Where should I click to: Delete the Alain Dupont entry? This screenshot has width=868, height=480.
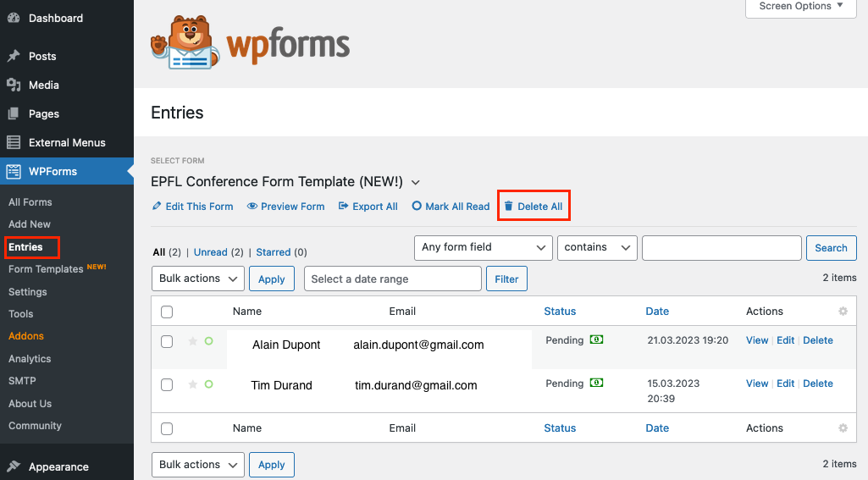(x=818, y=340)
